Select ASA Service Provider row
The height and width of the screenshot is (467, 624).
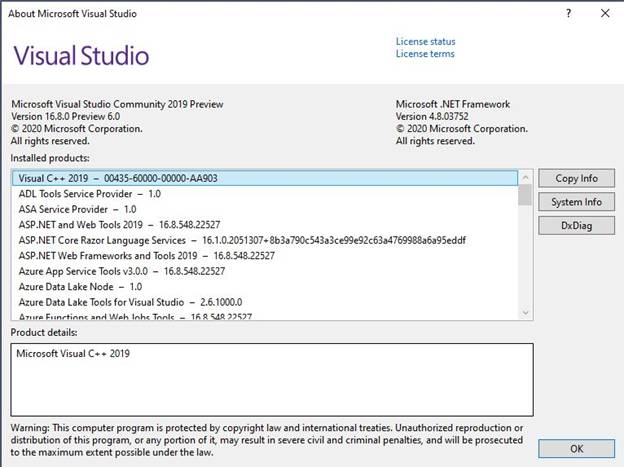point(265,209)
